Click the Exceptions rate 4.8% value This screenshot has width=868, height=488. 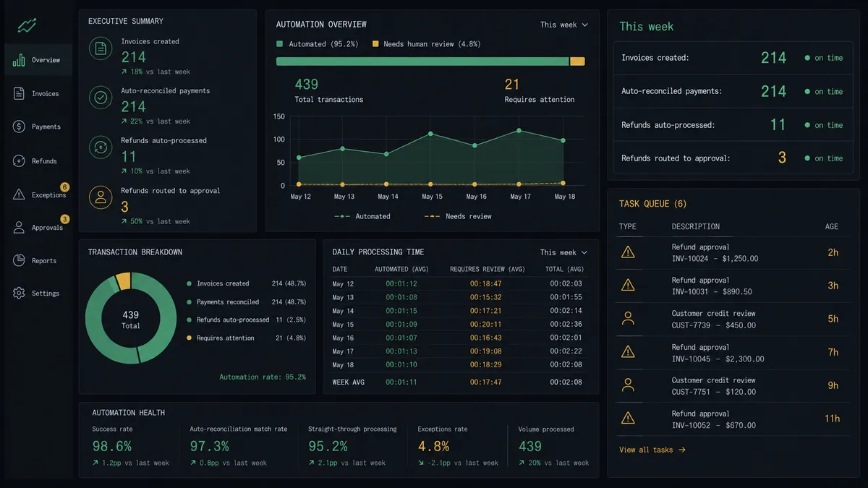(433, 446)
